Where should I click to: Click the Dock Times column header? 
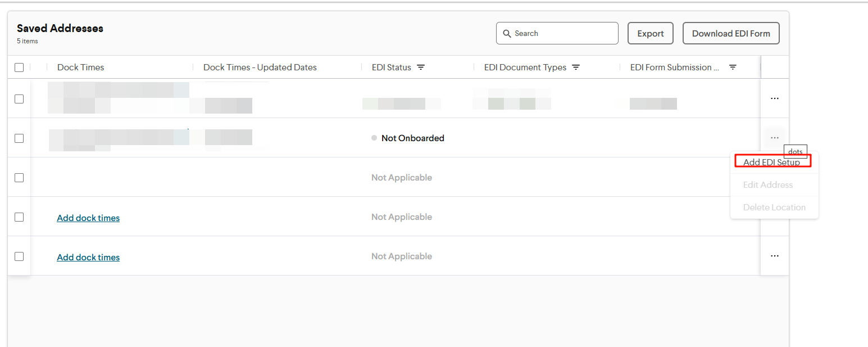click(x=81, y=67)
